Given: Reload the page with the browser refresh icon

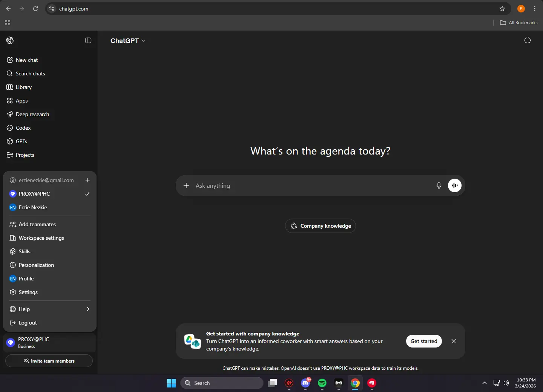Looking at the screenshot, I should coord(35,9).
